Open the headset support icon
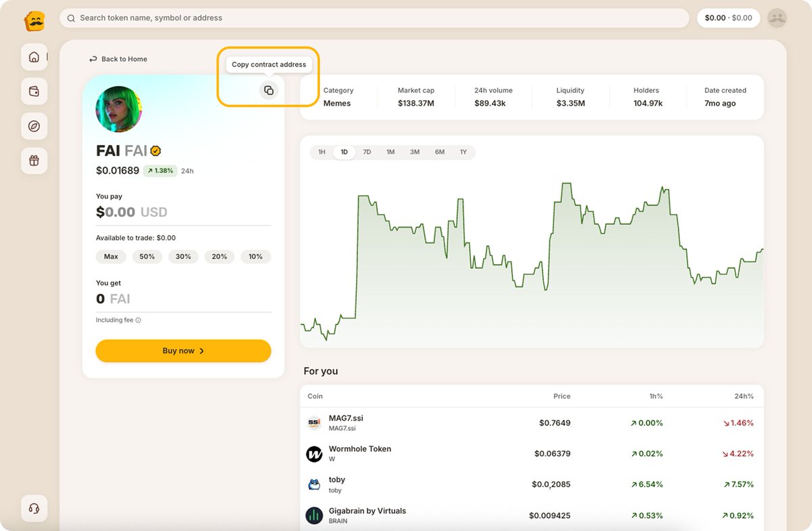Screen dimensions: 812x531 click(35, 508)
